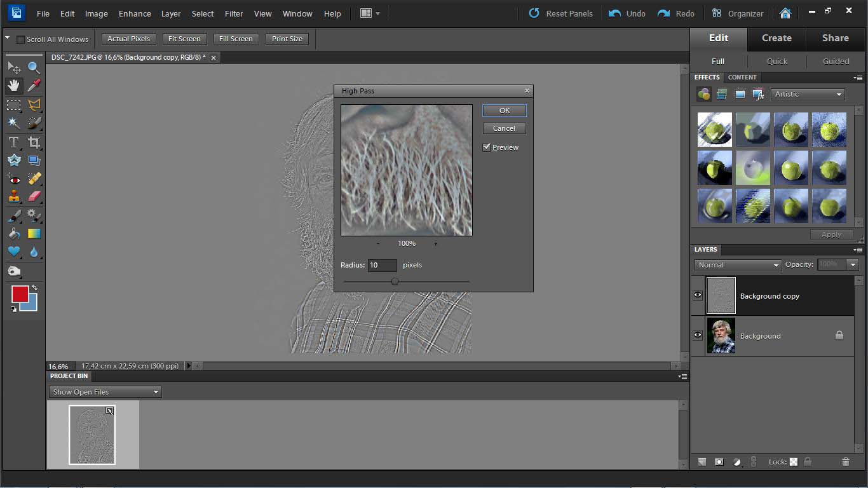
Task: Uncheck the Preview checkbox in High Pass
Action: [487, 147]
